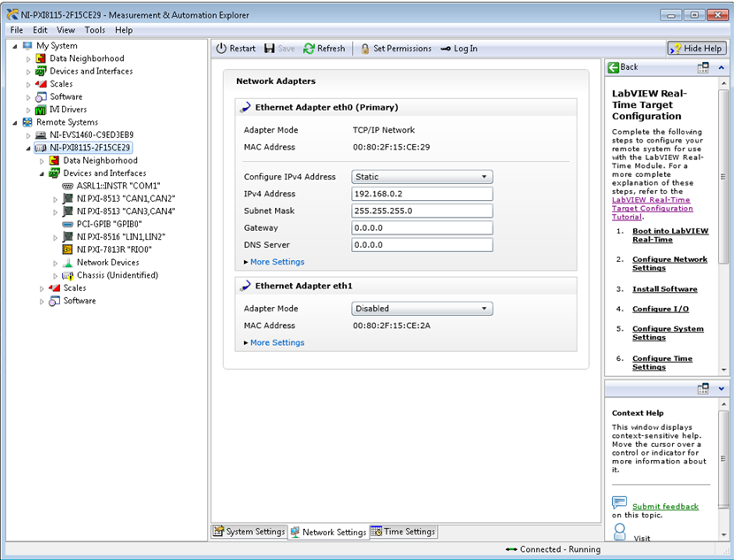
Task: Click the NI PXI-8513 CAN1,CAN2 card icon
Action: point(68,198)
